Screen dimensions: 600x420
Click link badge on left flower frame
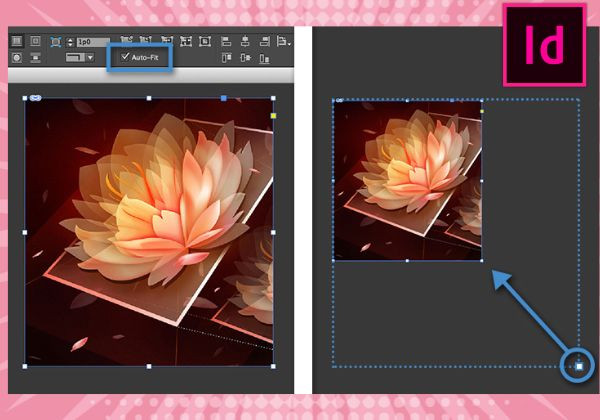36,98
